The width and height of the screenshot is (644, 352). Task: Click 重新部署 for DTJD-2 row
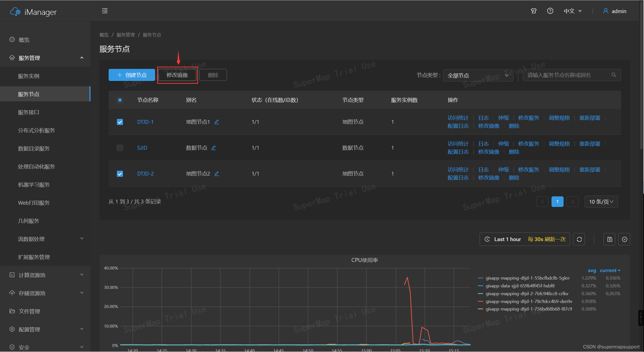(x=590, y=170)
